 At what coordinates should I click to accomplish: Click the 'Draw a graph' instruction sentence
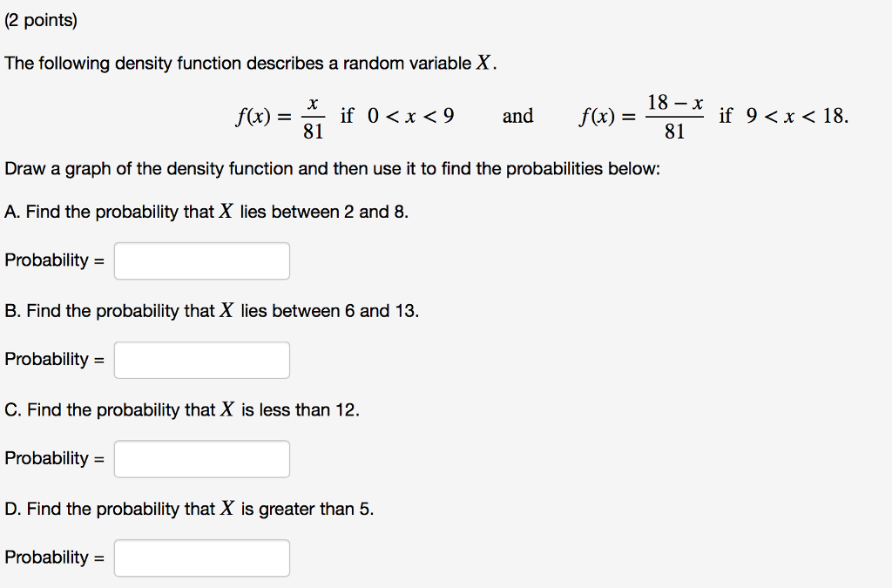click(x=333, y=168)
